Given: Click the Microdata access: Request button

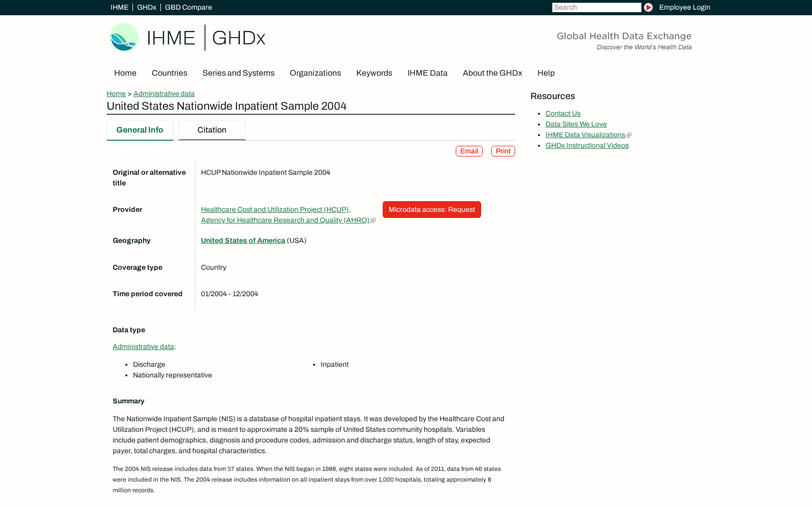Looking at the screenshot, I should click(432, 209).
